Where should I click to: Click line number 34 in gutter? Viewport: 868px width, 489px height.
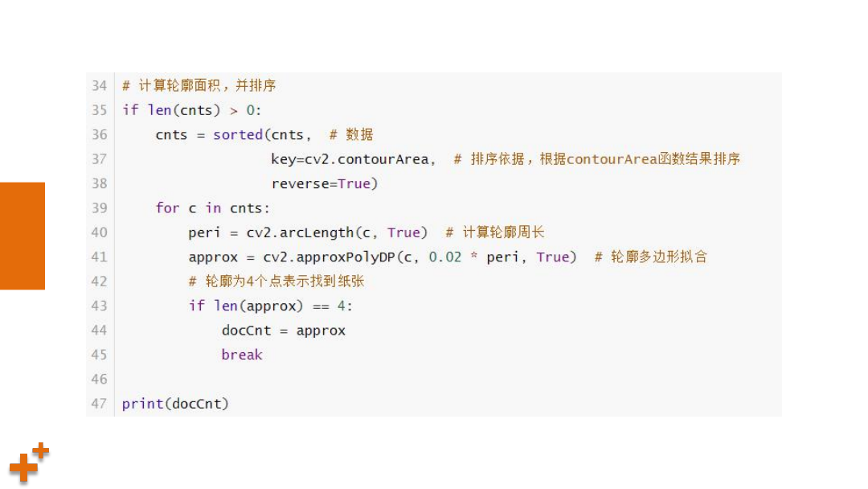point(99,86)
